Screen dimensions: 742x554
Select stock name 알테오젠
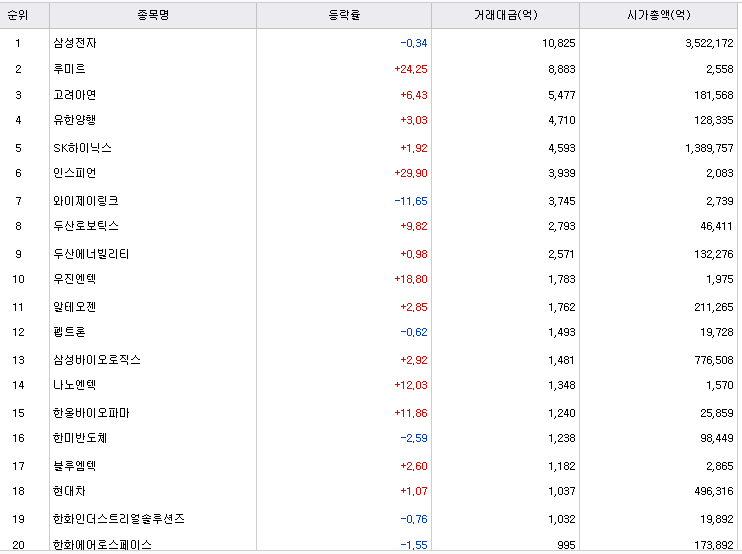click(75, 307)
